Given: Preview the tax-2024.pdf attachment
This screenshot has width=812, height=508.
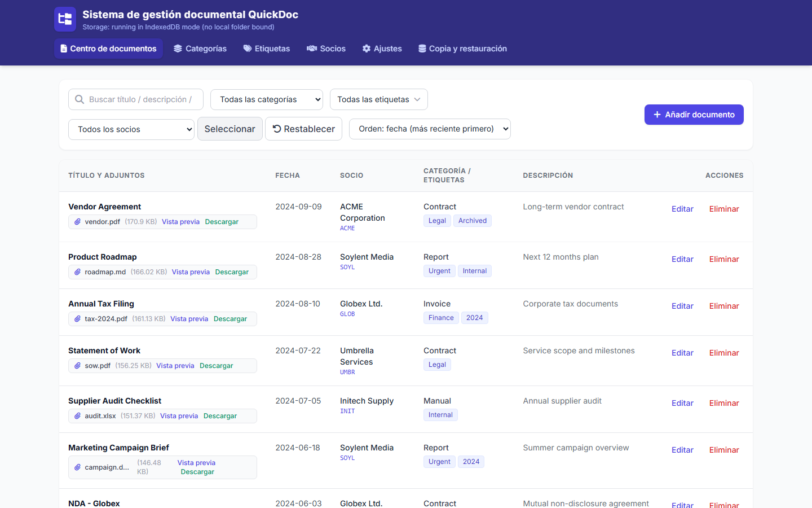Looking at the screenshot, I should pyautogui.click(x=189, y=319).
